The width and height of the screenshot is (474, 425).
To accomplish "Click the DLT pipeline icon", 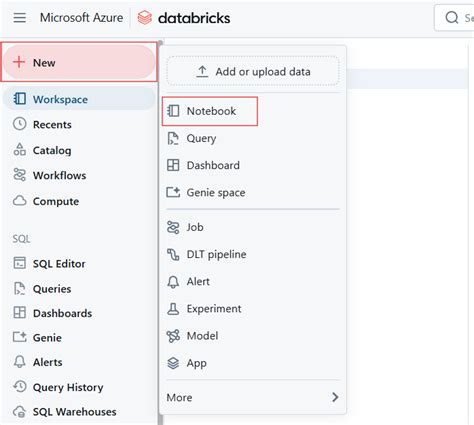I will 173,254.
